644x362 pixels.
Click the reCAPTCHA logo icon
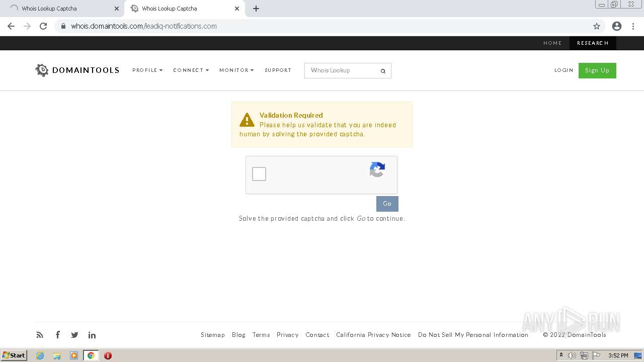click(377, 169)
